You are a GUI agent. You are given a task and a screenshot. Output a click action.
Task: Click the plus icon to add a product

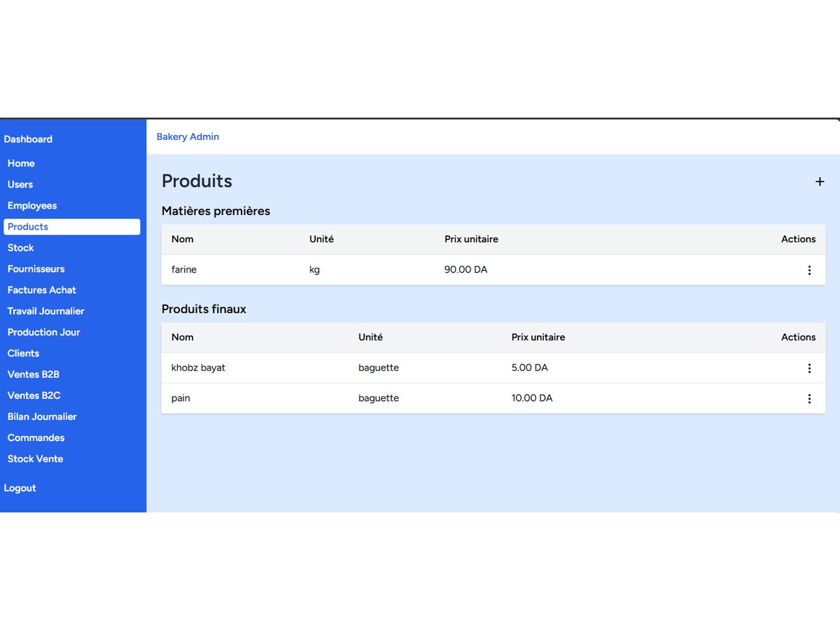pyautogui.click(x=820, y=181)
